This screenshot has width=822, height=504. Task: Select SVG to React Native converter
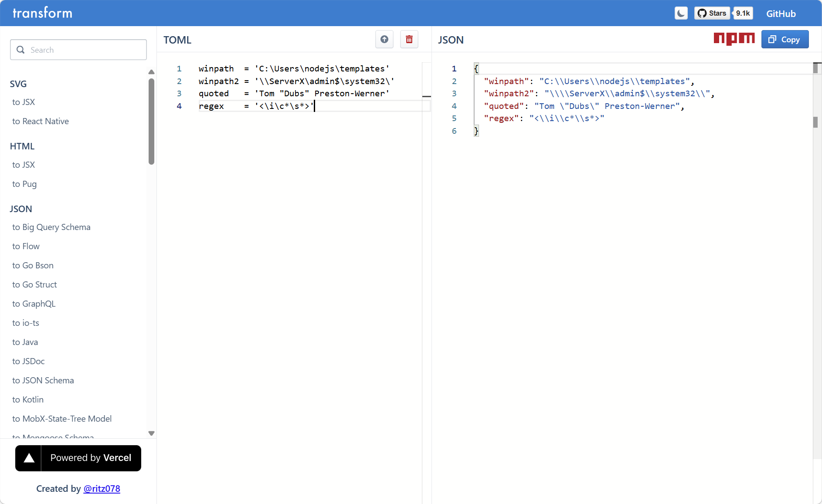[x=41, y=122]
